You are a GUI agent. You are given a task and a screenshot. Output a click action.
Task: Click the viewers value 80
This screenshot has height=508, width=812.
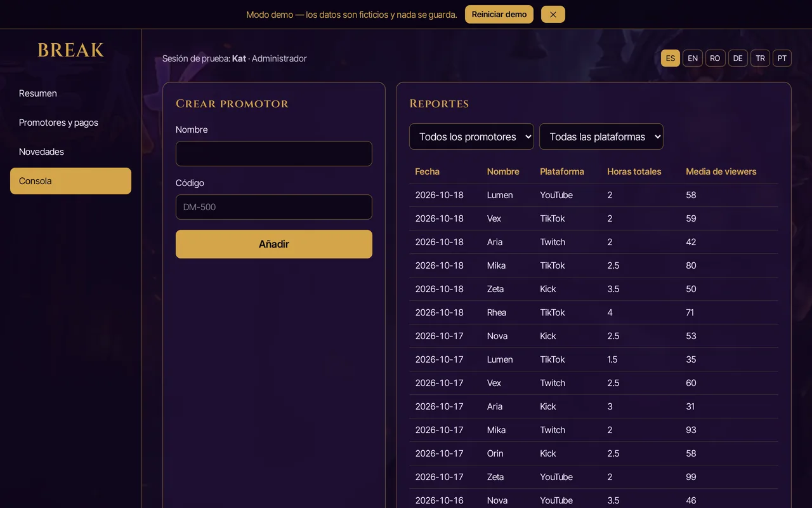click(691, 265)
